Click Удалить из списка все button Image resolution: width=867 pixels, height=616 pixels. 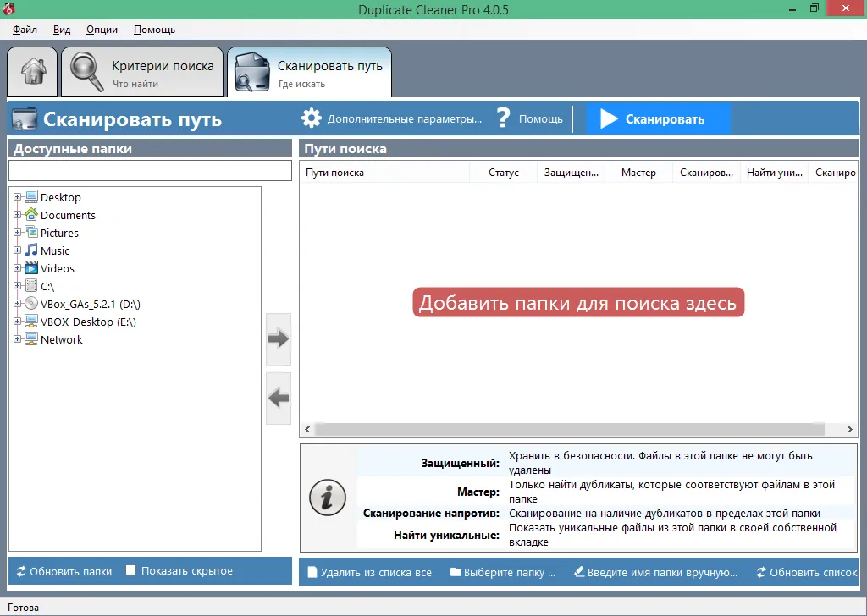tap(369, 572)
